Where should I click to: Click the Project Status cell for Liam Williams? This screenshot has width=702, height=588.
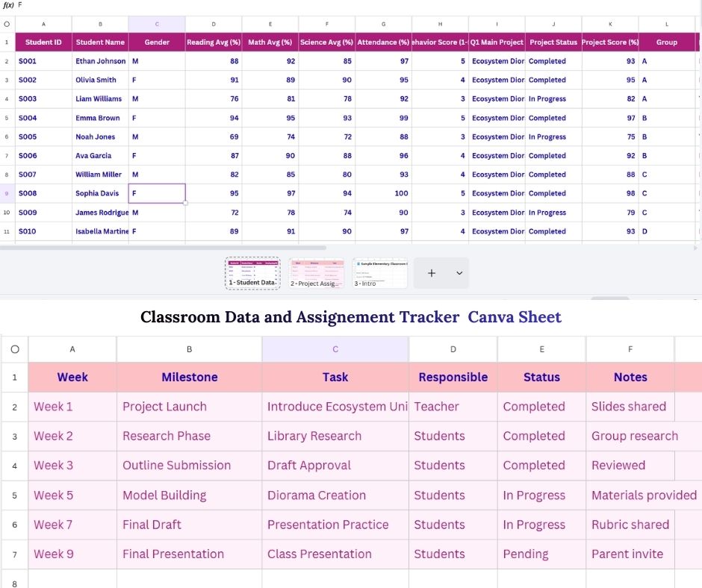[x=553, y=98]
